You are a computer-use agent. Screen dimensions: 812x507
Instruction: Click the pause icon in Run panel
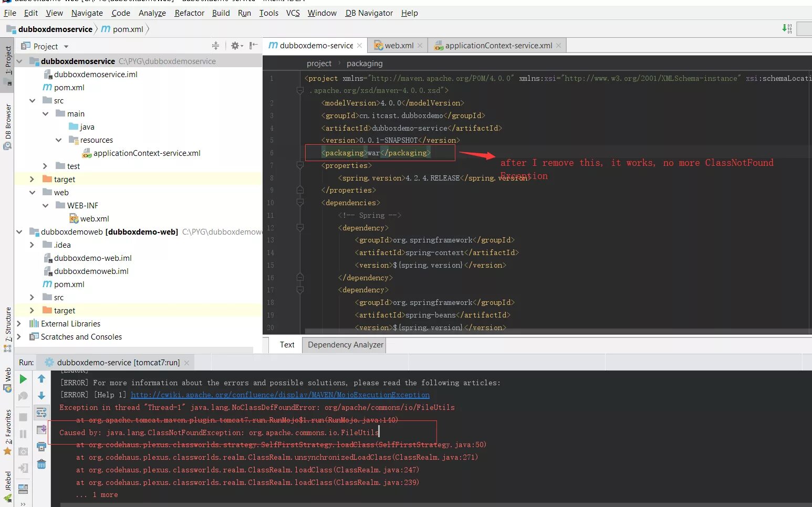23,434
